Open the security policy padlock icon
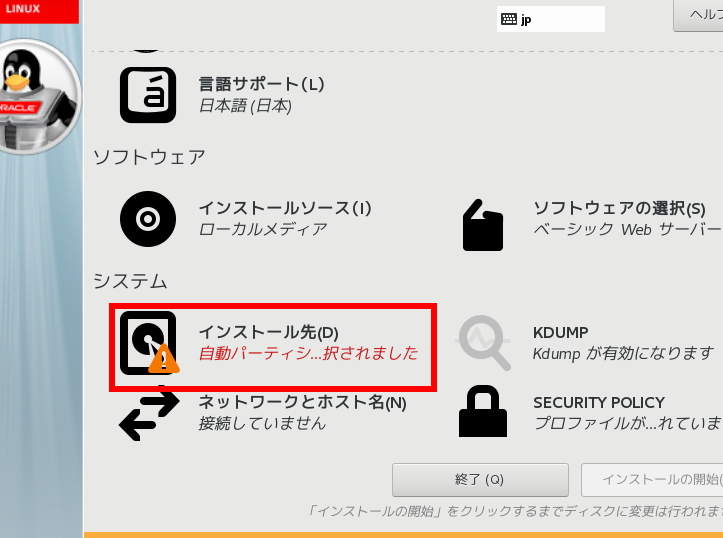 (483, 411)
